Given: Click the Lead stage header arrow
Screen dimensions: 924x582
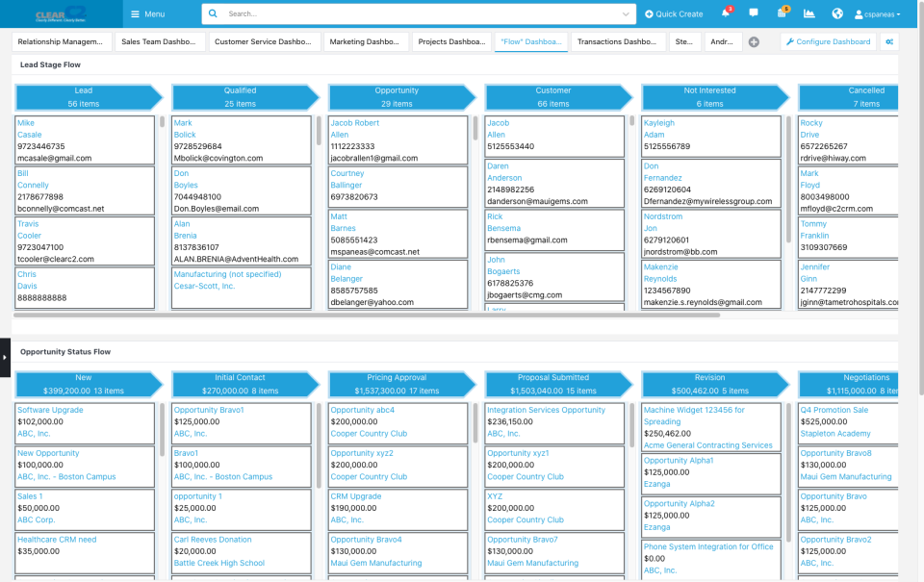Looking at the screenshot, I should point(89,97).
